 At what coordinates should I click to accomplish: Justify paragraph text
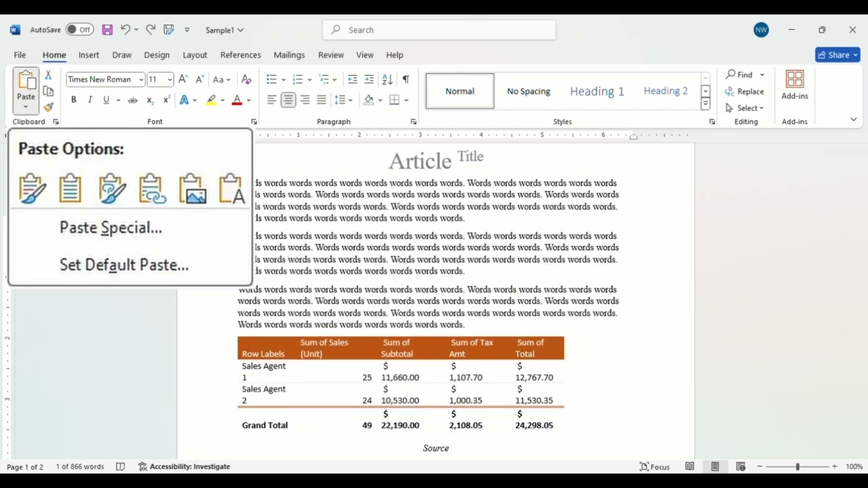(321, 100)
